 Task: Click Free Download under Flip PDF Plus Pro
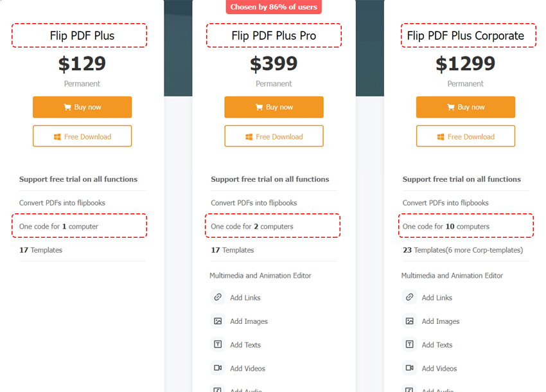274,136
